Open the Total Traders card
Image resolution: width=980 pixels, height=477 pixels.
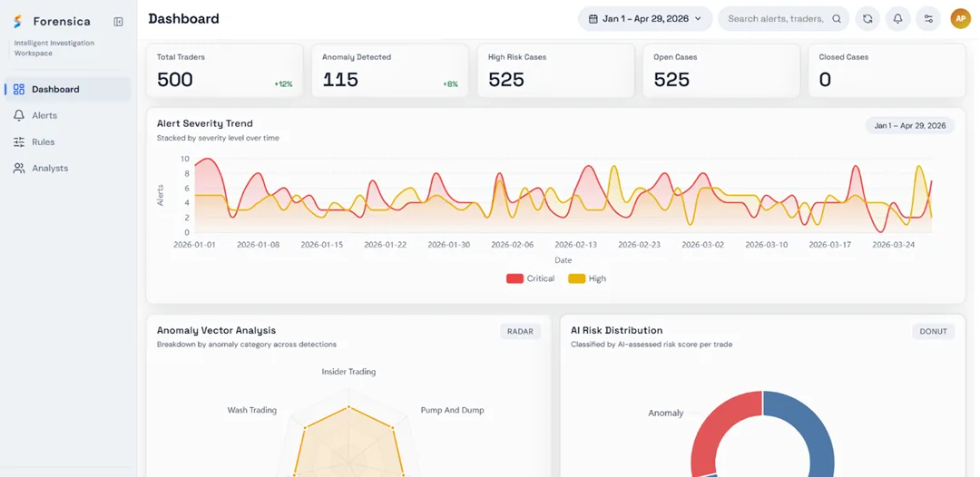point(224,71)
